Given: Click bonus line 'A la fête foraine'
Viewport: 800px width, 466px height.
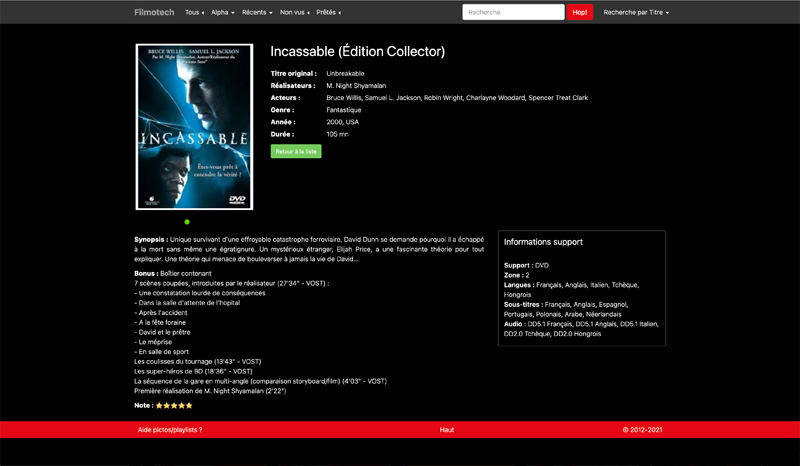Looking at the screenshot, I should click(160, 323).
